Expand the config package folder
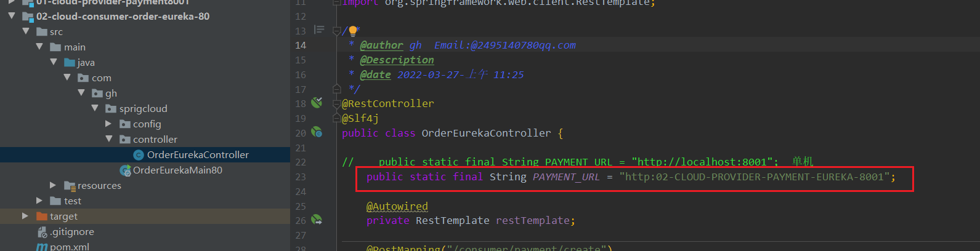The width and height of the screenshot is (980, 251). click(x=109, y=124)
